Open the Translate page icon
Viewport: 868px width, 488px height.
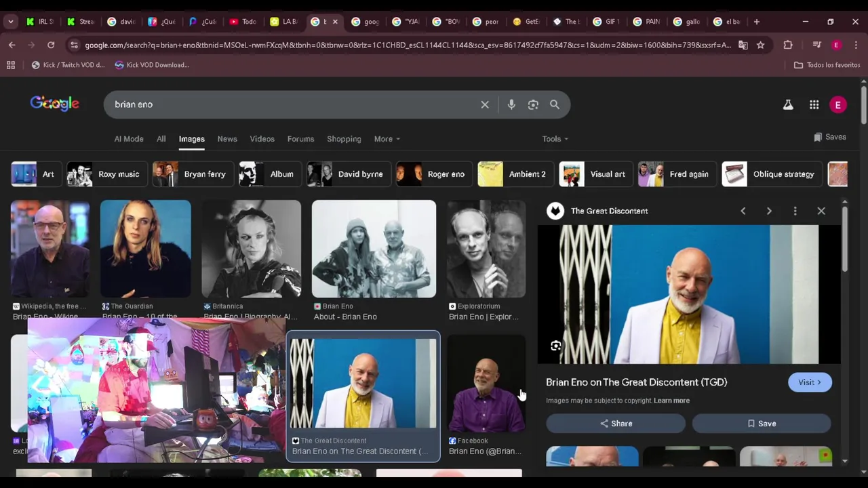click(x=743, y=45)
